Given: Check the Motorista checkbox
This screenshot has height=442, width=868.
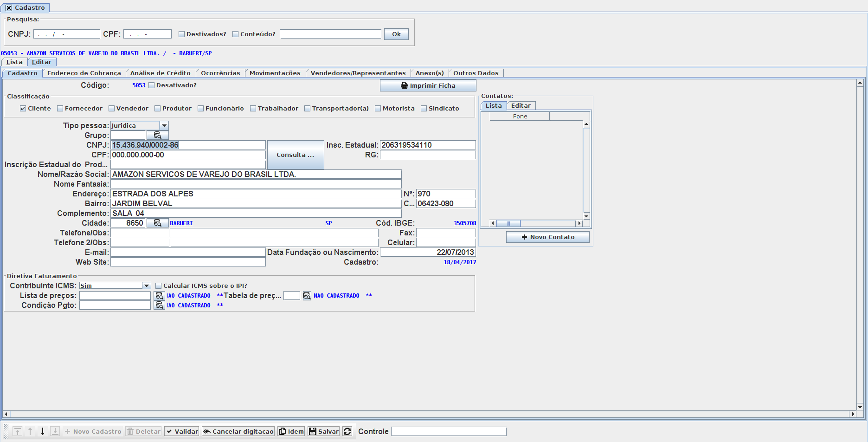Looking at the screenshot, I should [x=378, y=109].
